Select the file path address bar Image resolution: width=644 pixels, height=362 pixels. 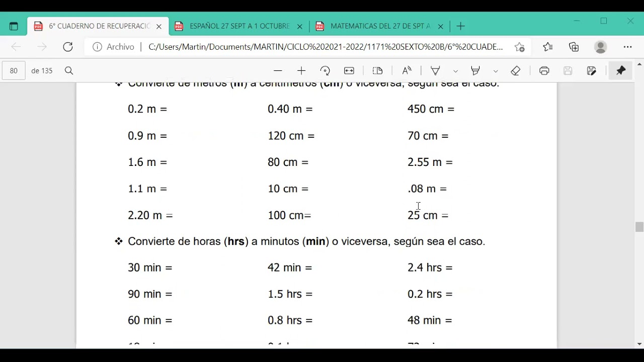tap(326, 47)
